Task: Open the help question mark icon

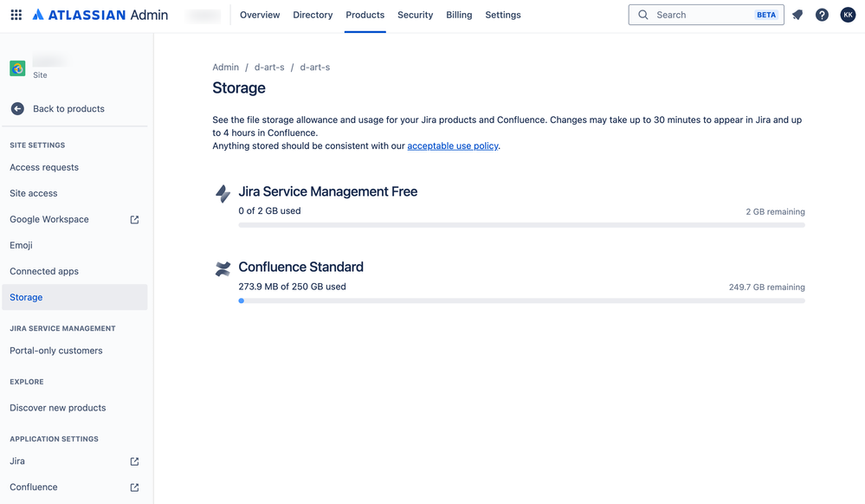Action: coord(822,15)
